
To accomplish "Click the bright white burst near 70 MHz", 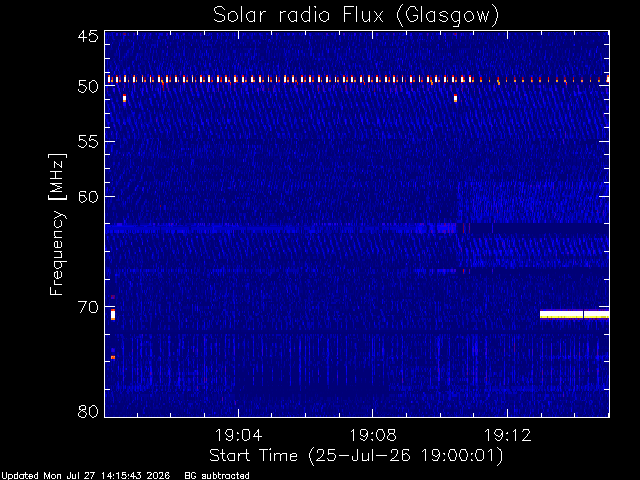I will click(x=574, y=314).
